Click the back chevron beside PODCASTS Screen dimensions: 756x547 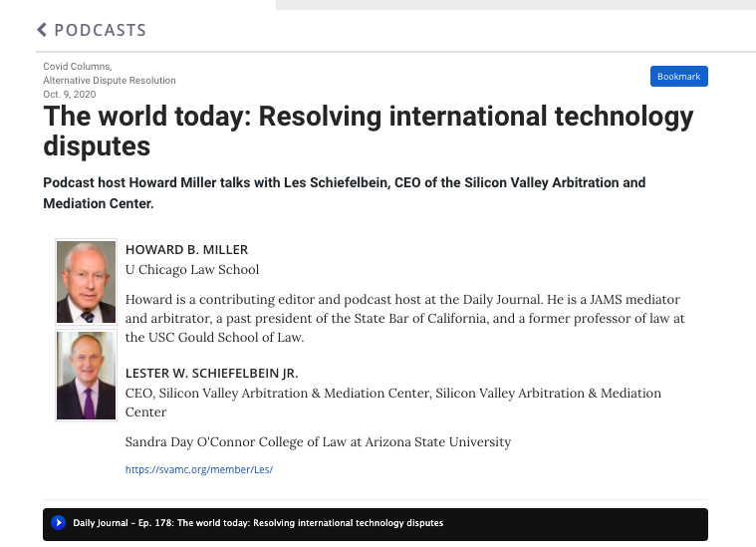pos(42,30)
